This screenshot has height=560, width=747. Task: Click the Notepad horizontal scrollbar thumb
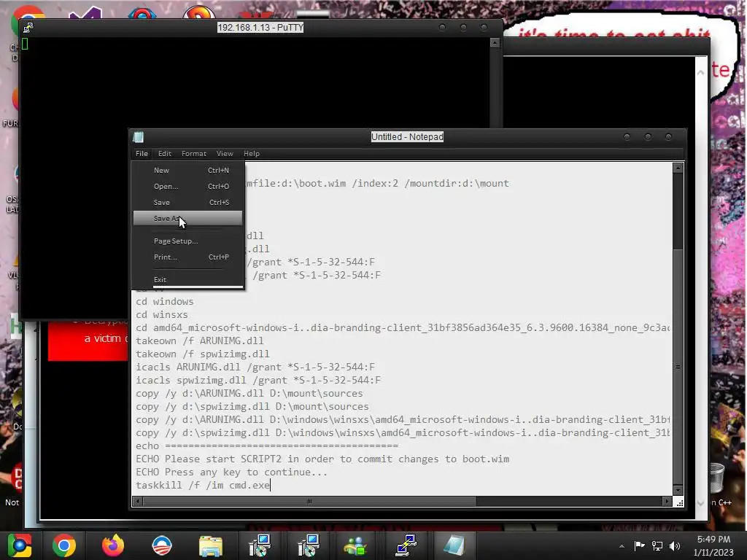click(x=309, y=501)
